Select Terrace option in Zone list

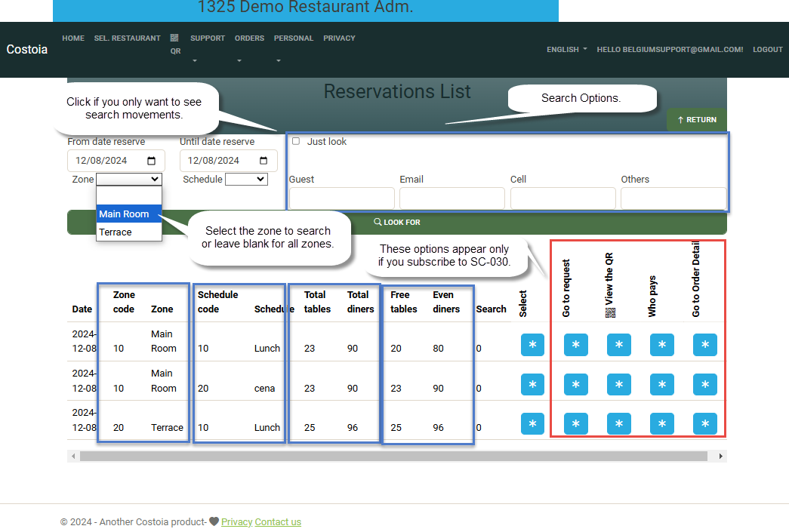tap(128, 232)
